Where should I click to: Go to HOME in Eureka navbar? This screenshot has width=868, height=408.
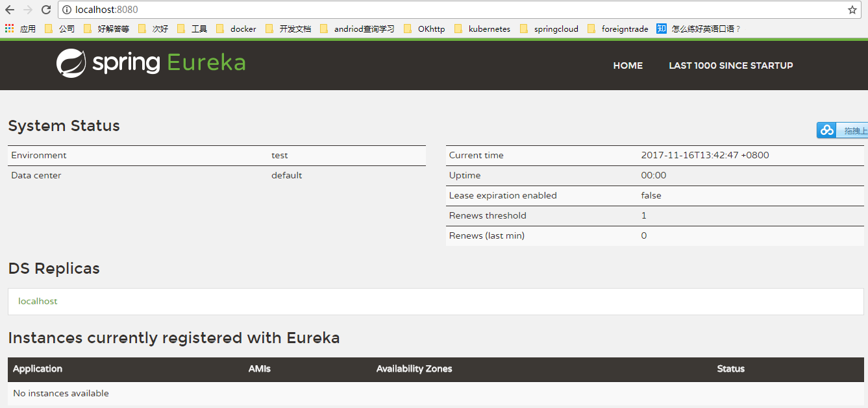(x=628, y=66)
